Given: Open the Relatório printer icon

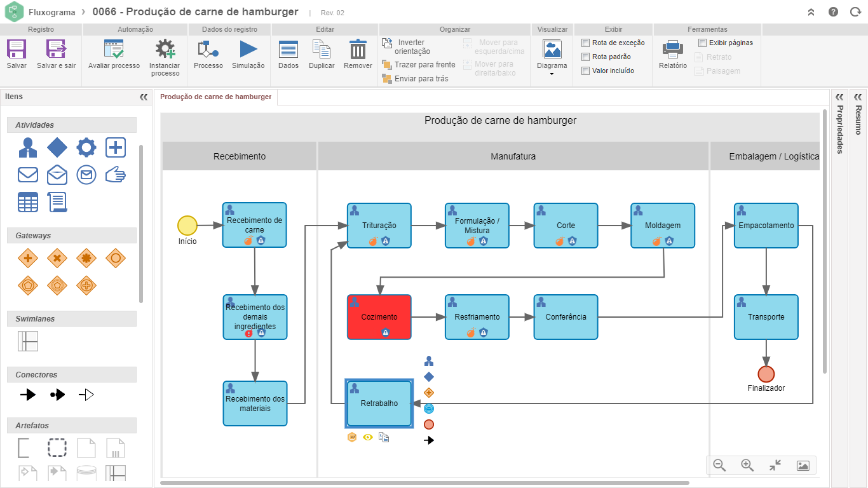Looking at the screenshot, I should click(672, 50).
